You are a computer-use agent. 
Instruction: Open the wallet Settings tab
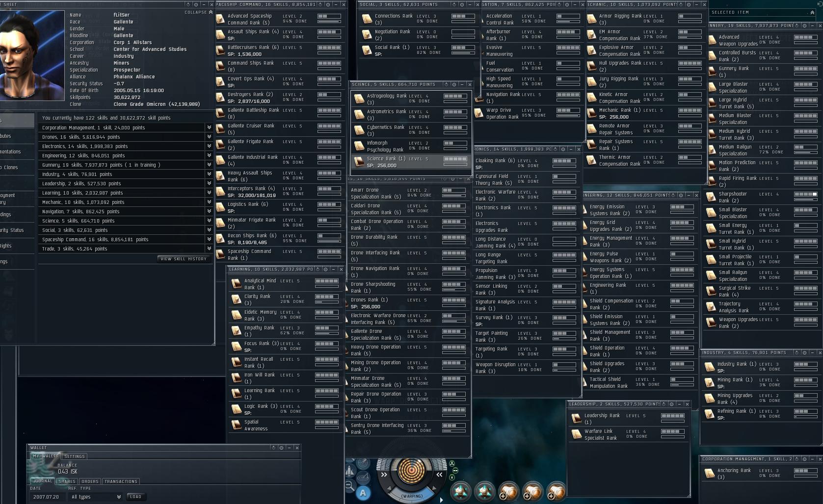74,456
